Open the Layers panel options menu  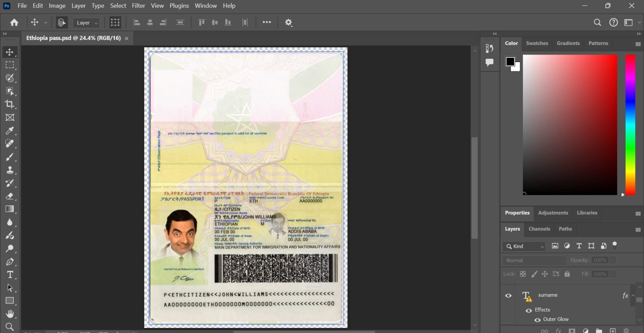638,230
